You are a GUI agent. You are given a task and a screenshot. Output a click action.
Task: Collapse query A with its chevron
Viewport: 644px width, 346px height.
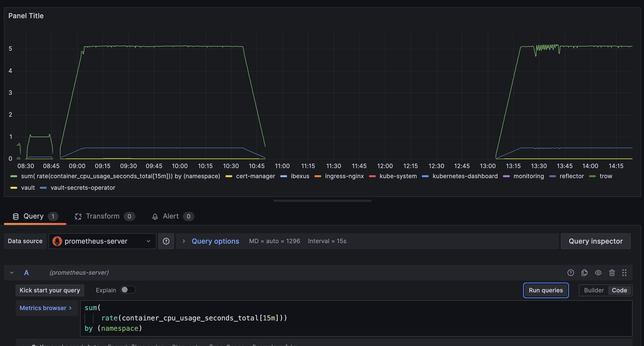click(12, 273)
